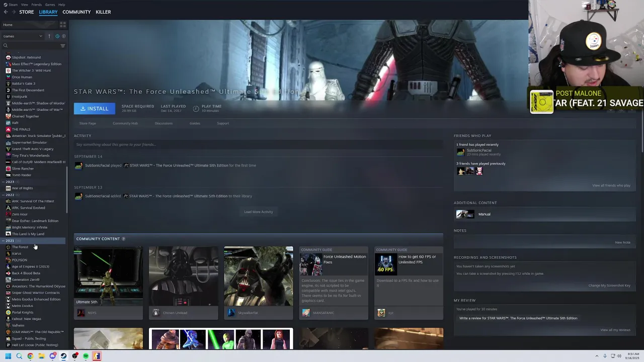This screenshot has height=362, width=644.
Task: Click the Community Content help question mark
Action: (123, 239)
